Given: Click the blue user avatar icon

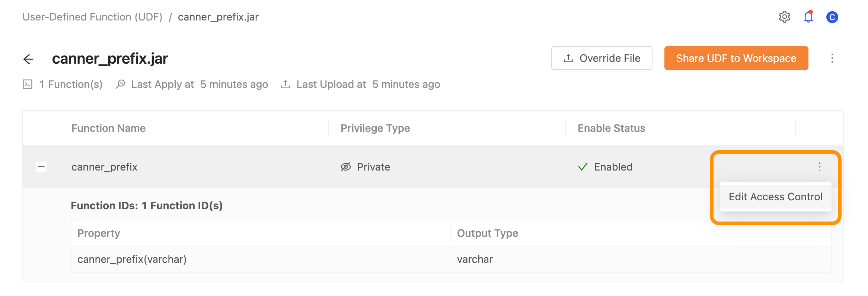Looking at the screenshot, I should [x=832, y=17].
